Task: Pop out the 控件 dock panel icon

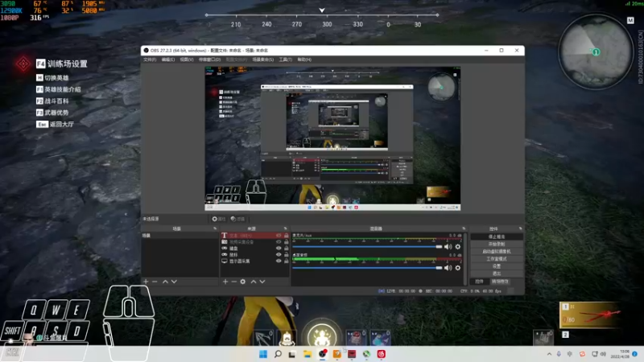Action: [x=520, y=228]
